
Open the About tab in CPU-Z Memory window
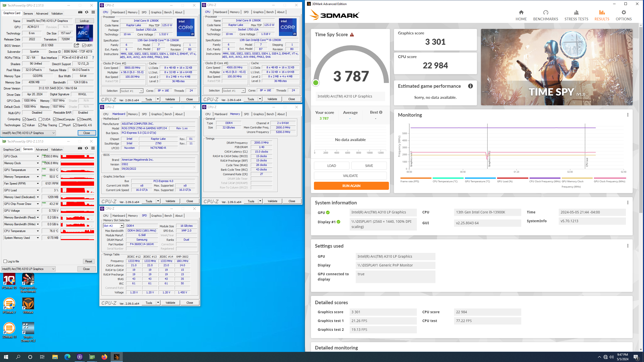281,114
